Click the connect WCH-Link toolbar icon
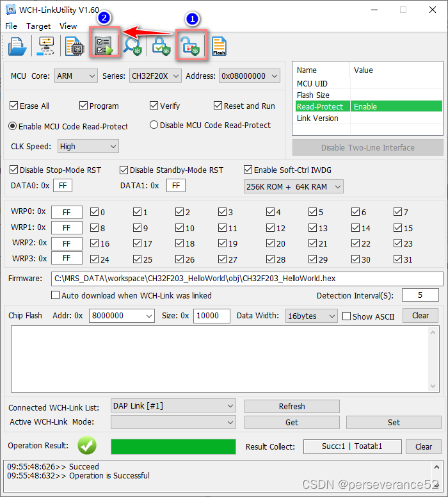This screenshot has height=497, width=448. [x=45, y=46]
